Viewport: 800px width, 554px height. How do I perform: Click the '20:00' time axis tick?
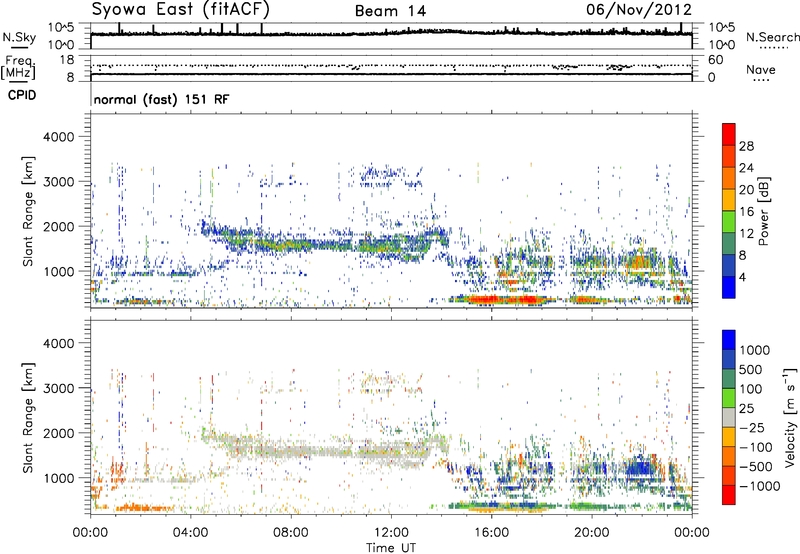[591, 533]
